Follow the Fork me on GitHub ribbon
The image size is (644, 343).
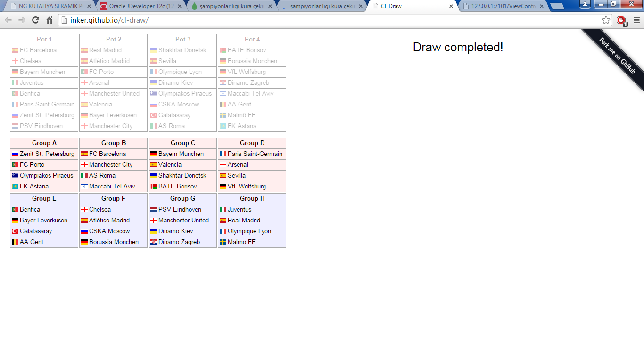[x=617, y=57]
